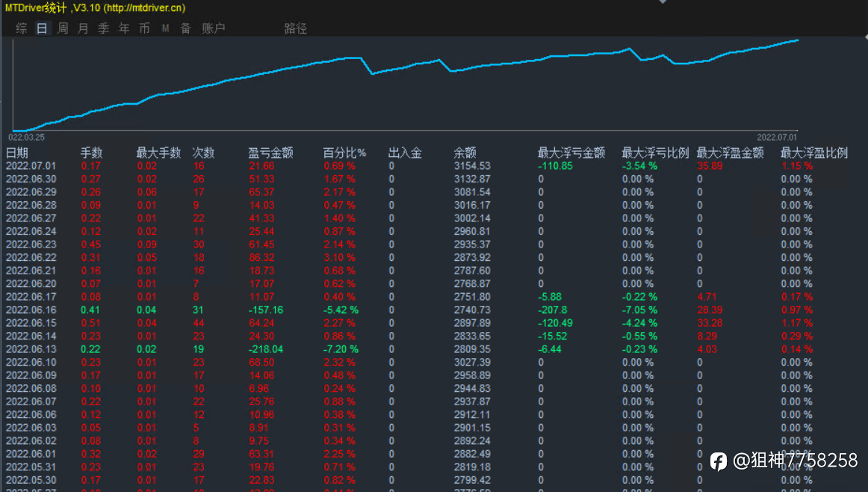Viewport: 868px width, 492px height.
Task: Click the 手数 column header
Action: point(91,153)
